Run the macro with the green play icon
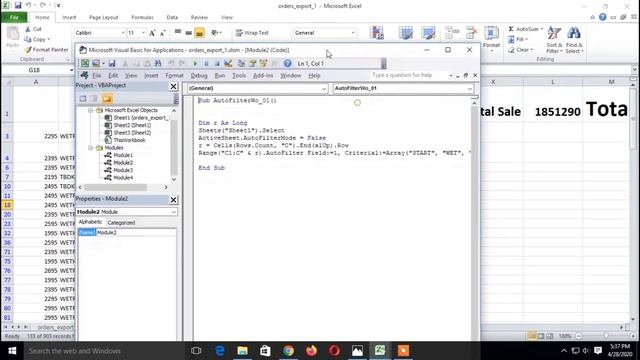 pyautogui.click(x=195, y=63)
